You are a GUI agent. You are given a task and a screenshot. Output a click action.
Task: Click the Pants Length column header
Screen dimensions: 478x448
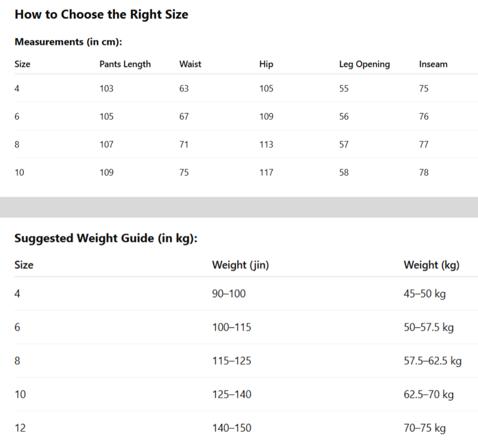125,64
